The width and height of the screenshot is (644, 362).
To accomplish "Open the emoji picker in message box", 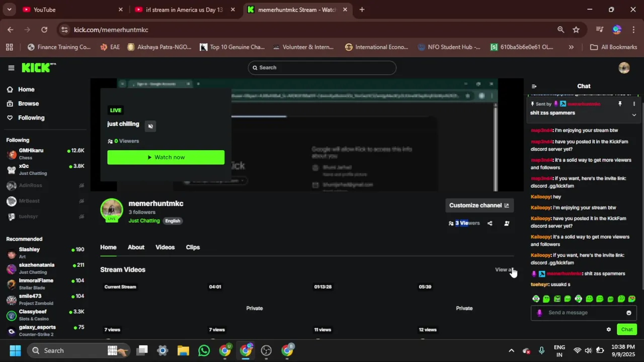I will point(628,313).
